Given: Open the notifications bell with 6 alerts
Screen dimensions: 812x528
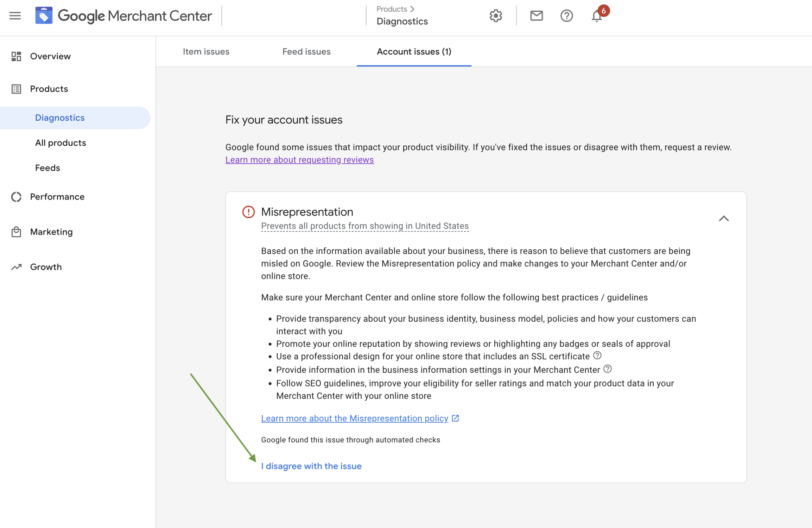Looking at the screenshot, I should 597,16.
